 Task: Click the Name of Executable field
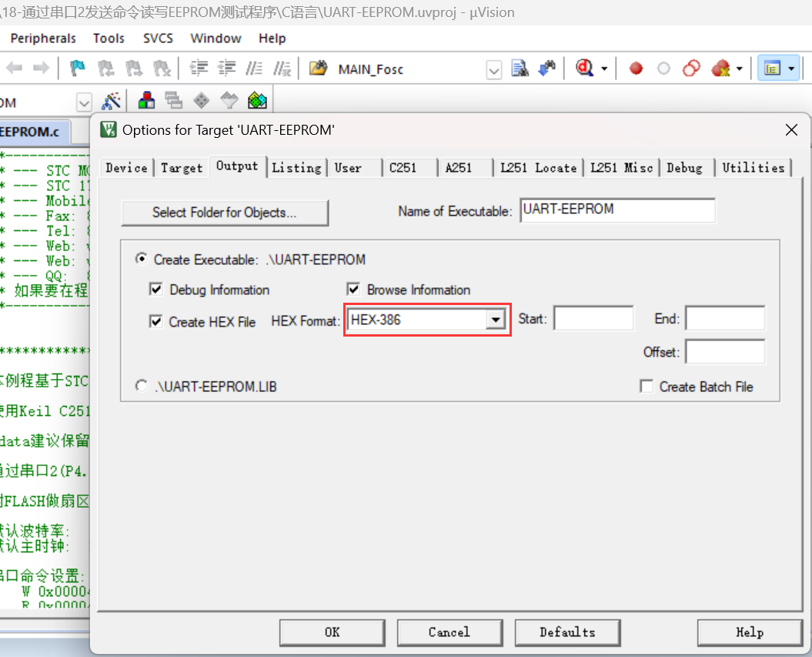[x=618, y=210]
